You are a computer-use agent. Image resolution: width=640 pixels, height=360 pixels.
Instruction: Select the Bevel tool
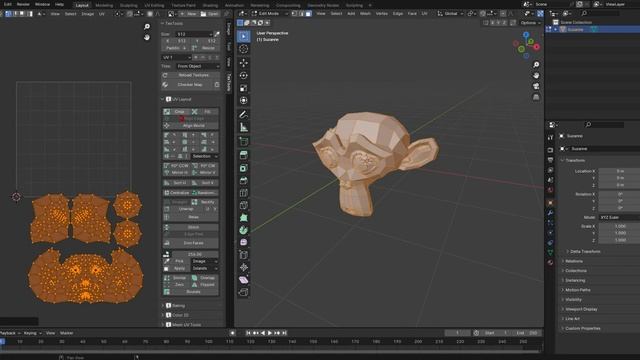244,180
